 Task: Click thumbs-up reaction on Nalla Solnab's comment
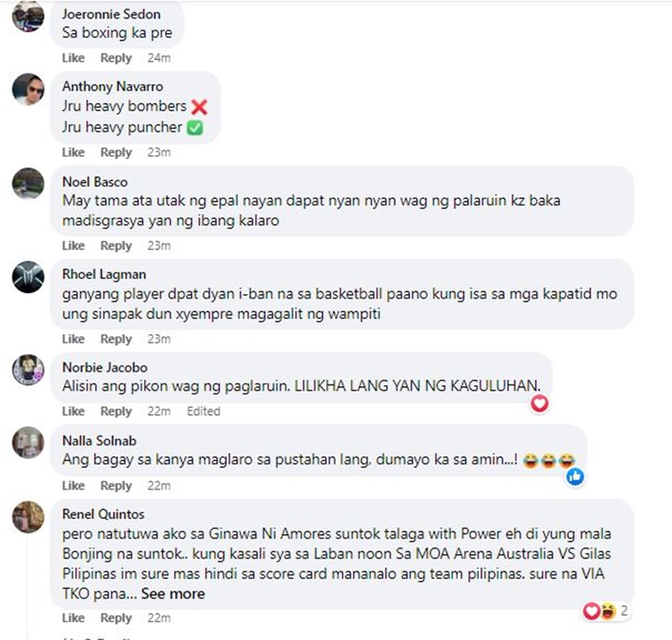574,476
